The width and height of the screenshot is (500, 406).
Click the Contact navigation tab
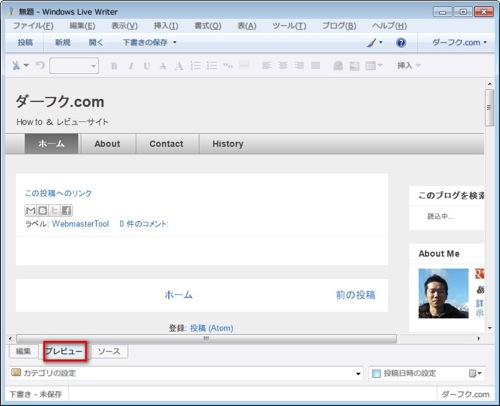point(166,144)
